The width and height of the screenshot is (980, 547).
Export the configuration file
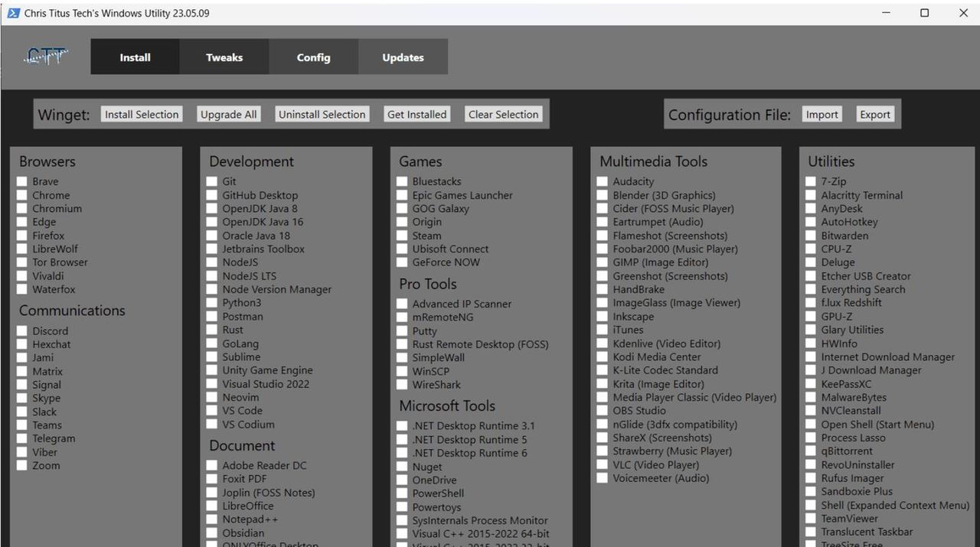pos(874,115)
